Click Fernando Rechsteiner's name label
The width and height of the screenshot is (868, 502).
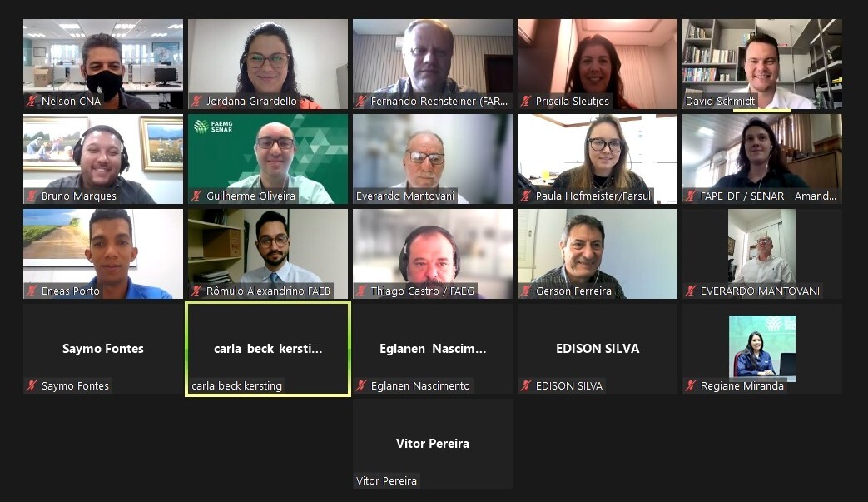[x=439, y=102]
